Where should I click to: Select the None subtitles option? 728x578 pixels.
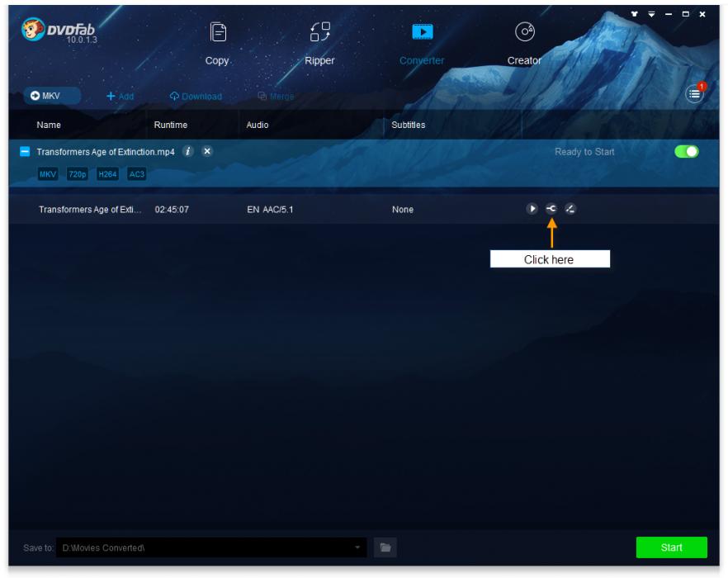403,210
